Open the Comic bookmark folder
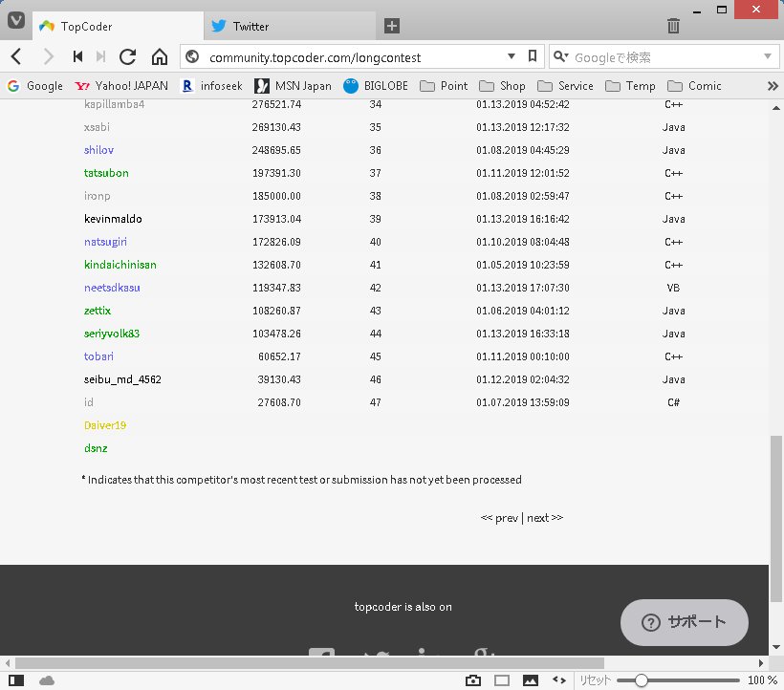Image resolution: width=784 pixels, height=690 pixels. pyautogui.click(x=694, y=86)
